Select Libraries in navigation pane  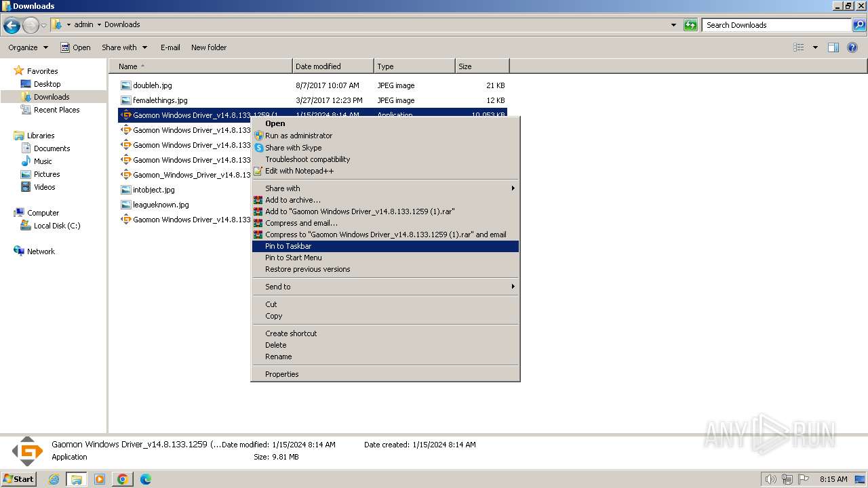(x=40, y=136)
